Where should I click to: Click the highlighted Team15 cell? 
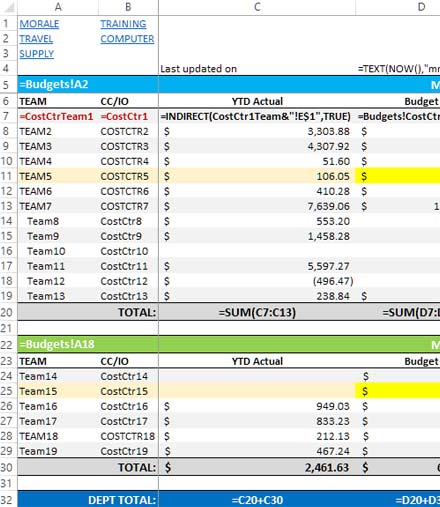coord(58,391)
